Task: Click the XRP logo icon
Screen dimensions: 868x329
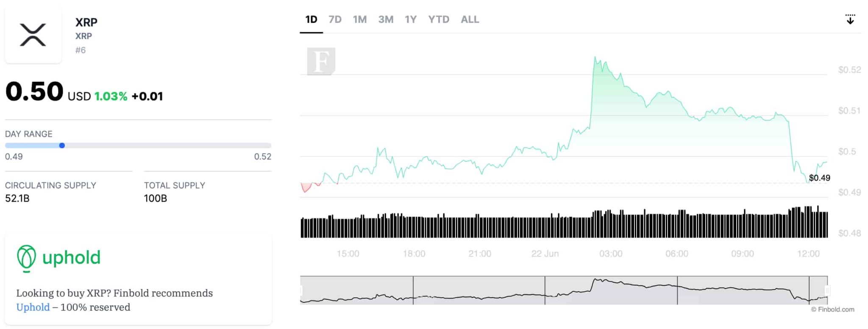Action: tap(33, 35)
